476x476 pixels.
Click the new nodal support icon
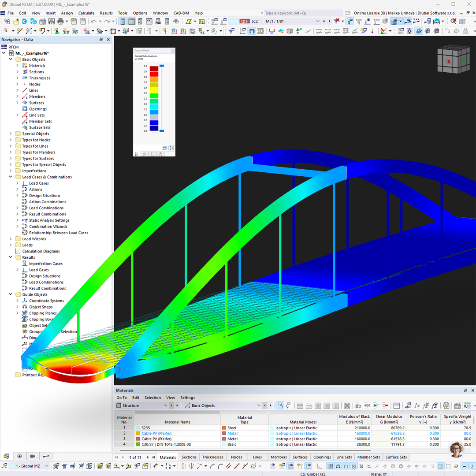(57, 31)
